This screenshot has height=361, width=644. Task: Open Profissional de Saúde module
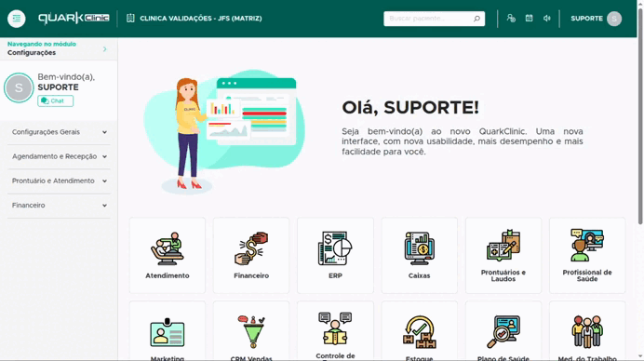[587, 256]
